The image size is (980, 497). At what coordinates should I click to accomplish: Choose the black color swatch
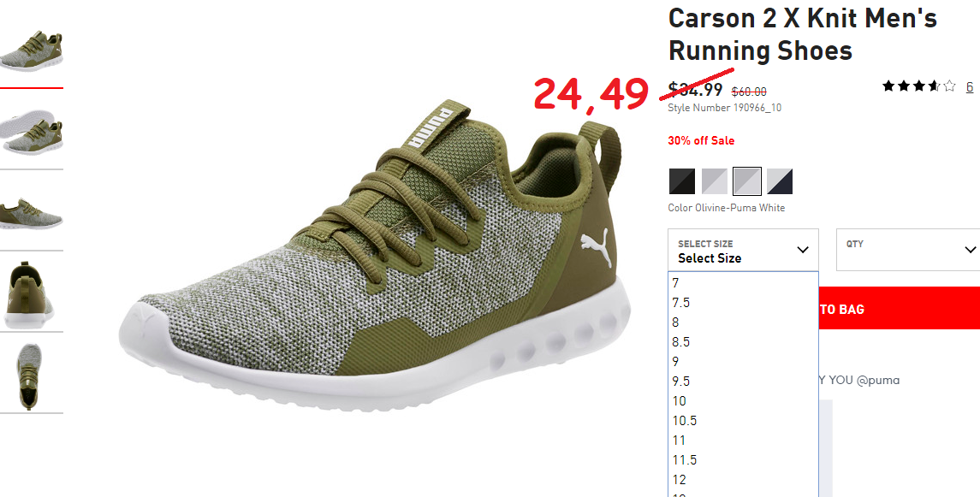tap(682, 181)
